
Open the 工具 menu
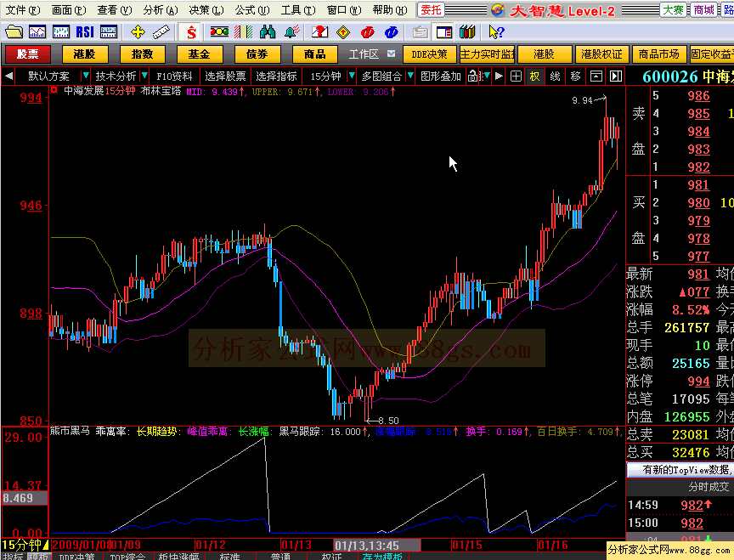coord(297,10)
